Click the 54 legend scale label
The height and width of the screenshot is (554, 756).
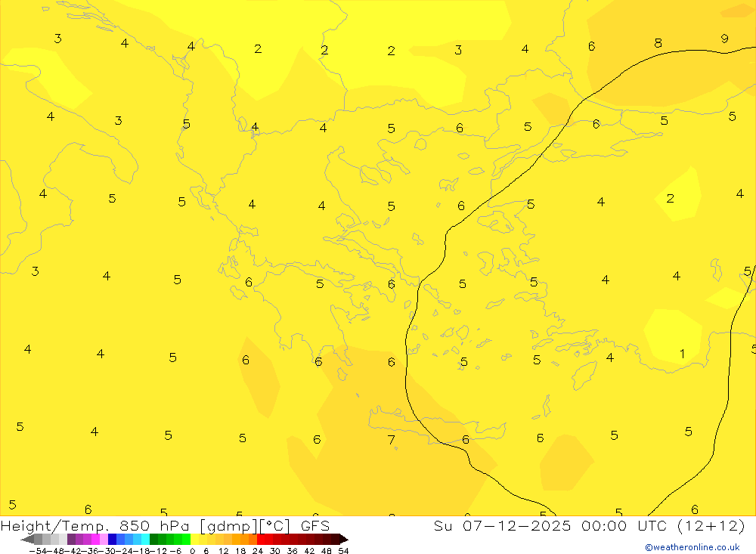point(343,551)
